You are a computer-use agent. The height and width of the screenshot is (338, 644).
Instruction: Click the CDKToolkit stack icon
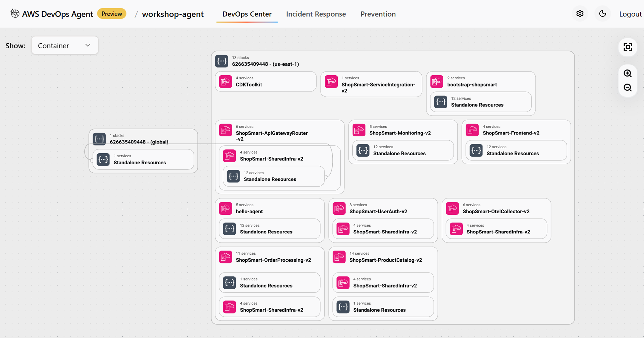click(225, 82)
